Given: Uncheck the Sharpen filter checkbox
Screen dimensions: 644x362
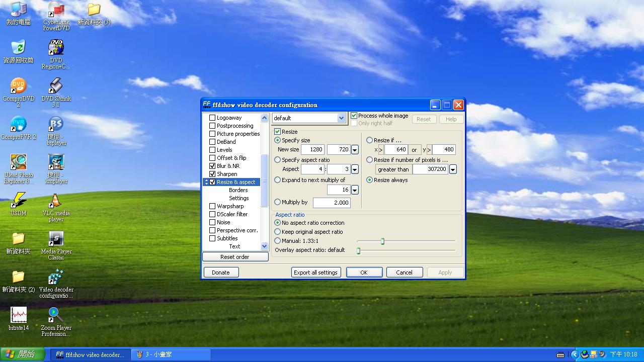Looking at the screenshot, I should pyautogui.click(x=212, y=174).
